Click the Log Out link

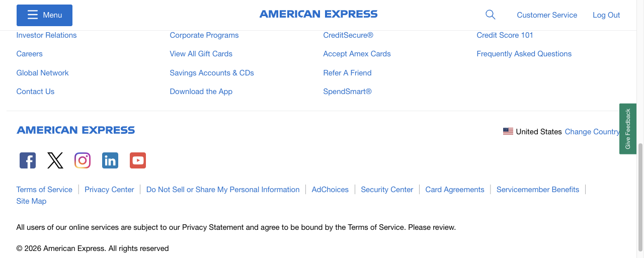click(606, 15)
